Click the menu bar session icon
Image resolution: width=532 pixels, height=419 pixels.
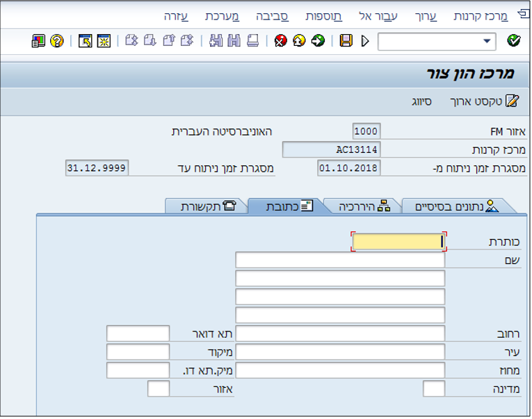pyautogui.click(x=524, y=14)
